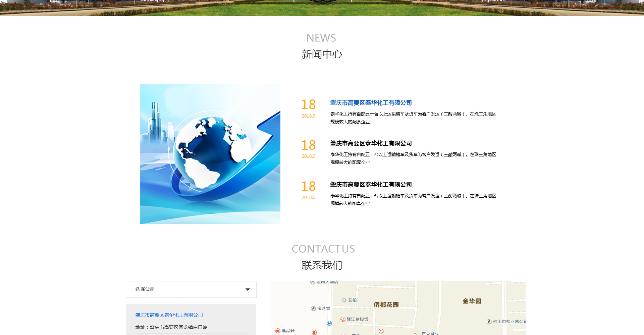Click the 金华园 label on the map

[x=472, y=301]
